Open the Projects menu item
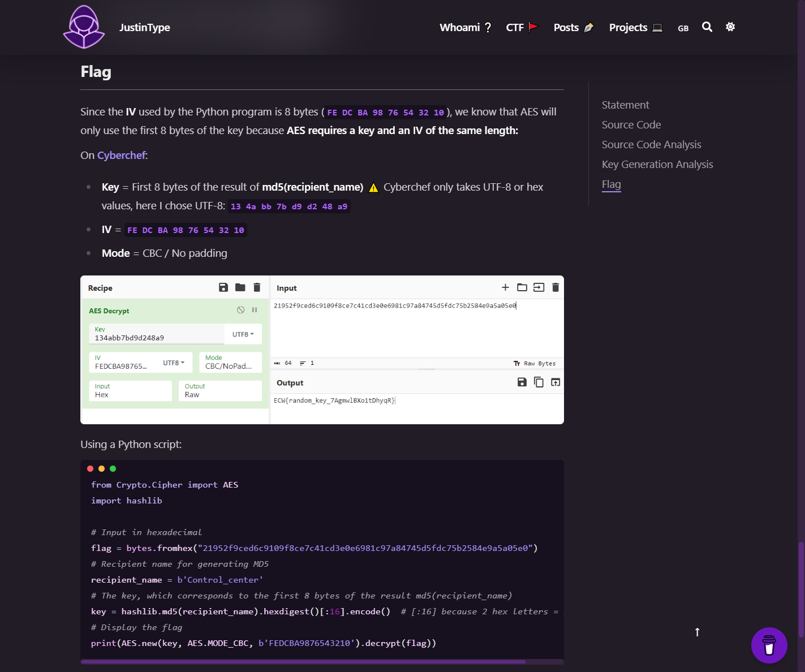Screen dimensions: 805x672 pyautogui.click(x=636, y=27)
